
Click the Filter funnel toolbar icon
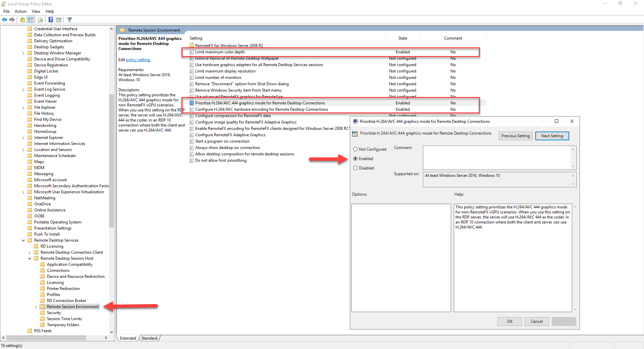tap(69, 20)
